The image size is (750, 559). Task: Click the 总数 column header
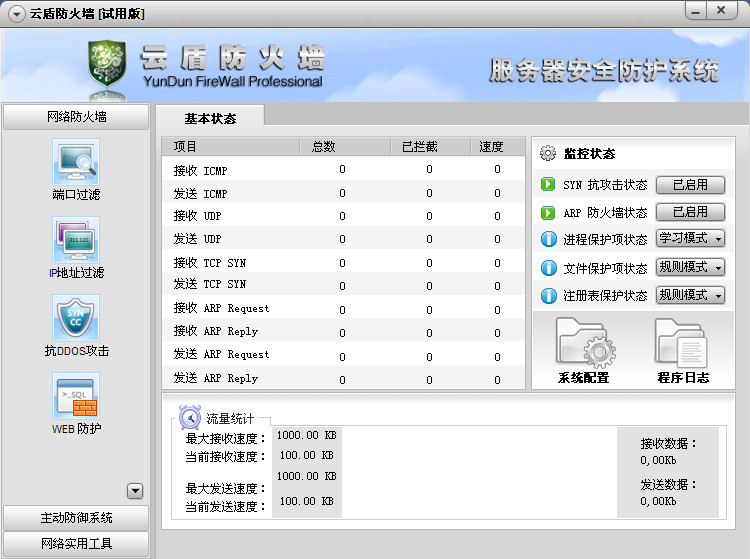(345, 146)
